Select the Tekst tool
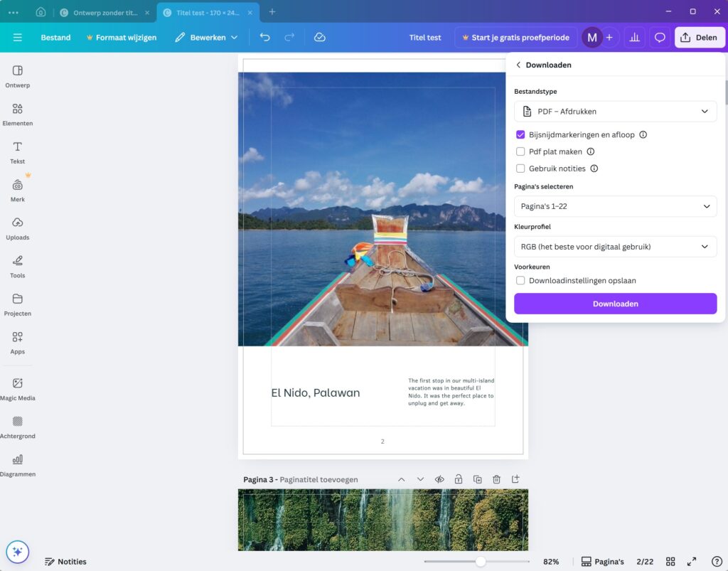The height and width of the screenshot is (571, 728). (x=17, y=151)
